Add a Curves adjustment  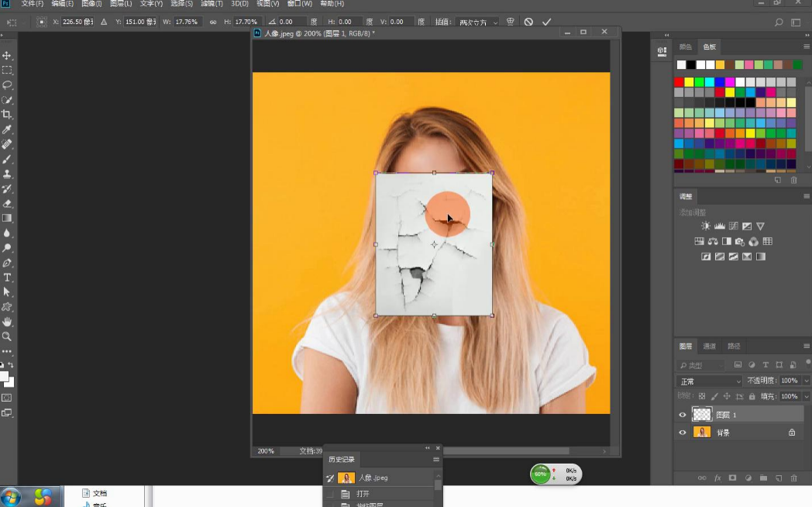[x=733, y=226]
